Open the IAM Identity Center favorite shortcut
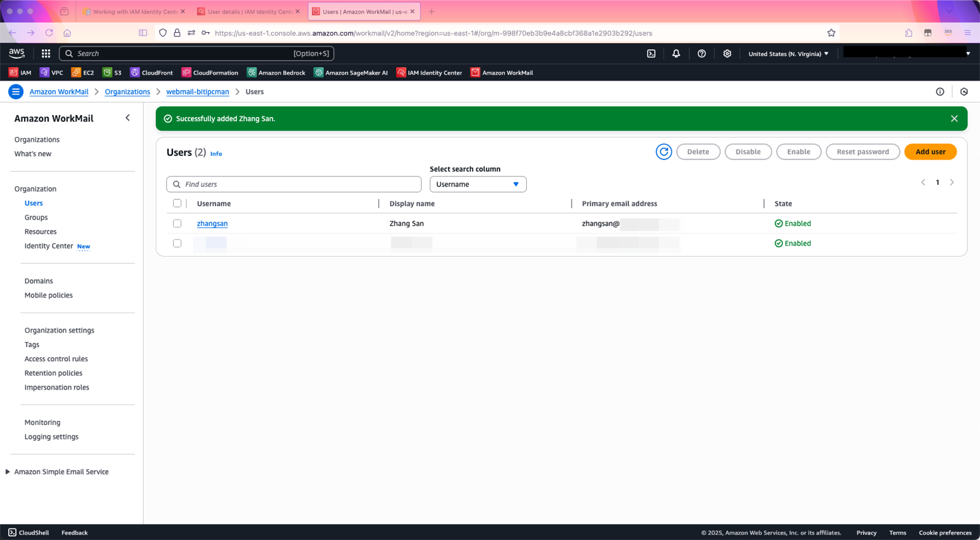 click(x=429, y=73)
